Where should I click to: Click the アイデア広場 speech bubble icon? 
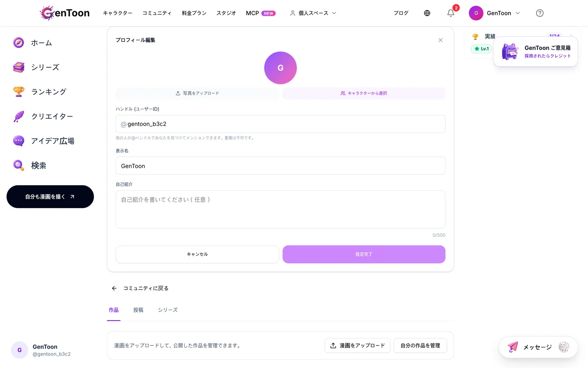pyautogui.click(x=19, y=141)
